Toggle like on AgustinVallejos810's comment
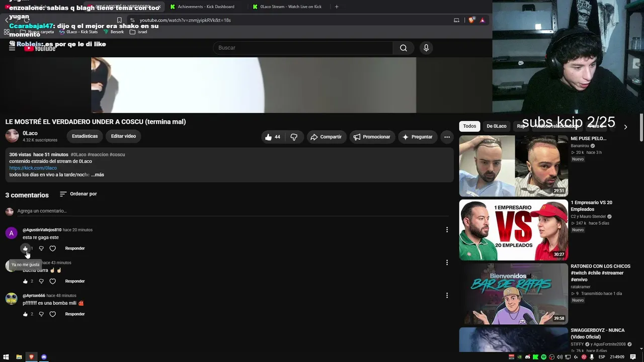Viewport: 644px width, 362px height. coord(25,248)
